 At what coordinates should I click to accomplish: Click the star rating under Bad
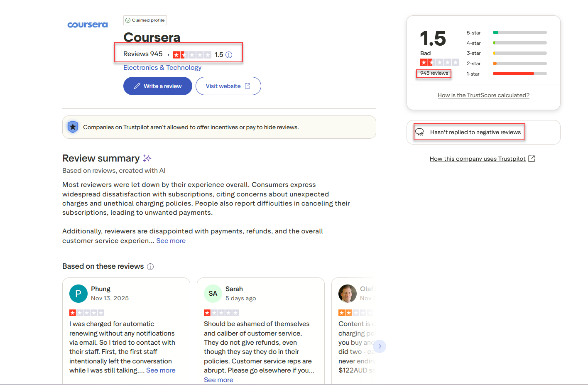click(x=439, y=62)
